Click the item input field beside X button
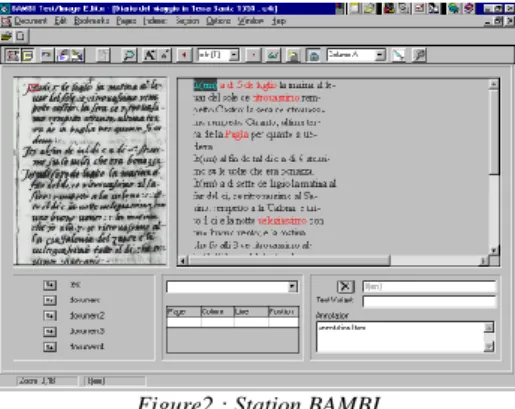This screenshot has height=409, width=515. [429, 287]
